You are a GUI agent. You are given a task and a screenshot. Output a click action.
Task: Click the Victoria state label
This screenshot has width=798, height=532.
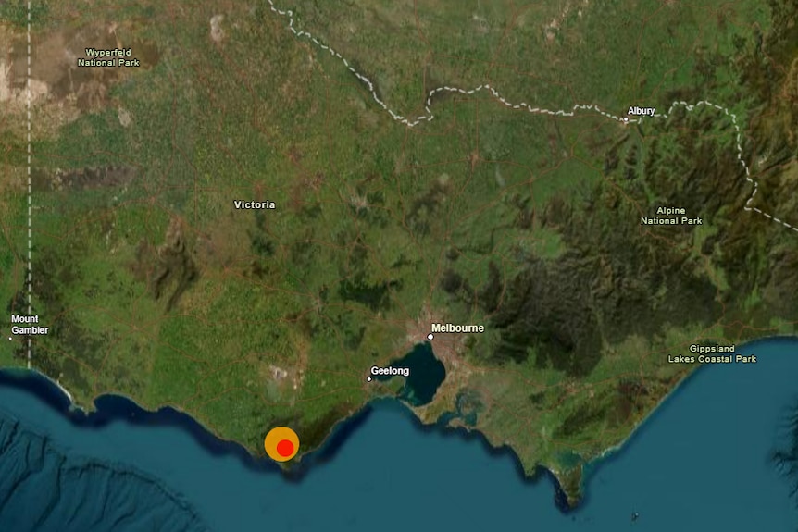[x=255, y=204]
